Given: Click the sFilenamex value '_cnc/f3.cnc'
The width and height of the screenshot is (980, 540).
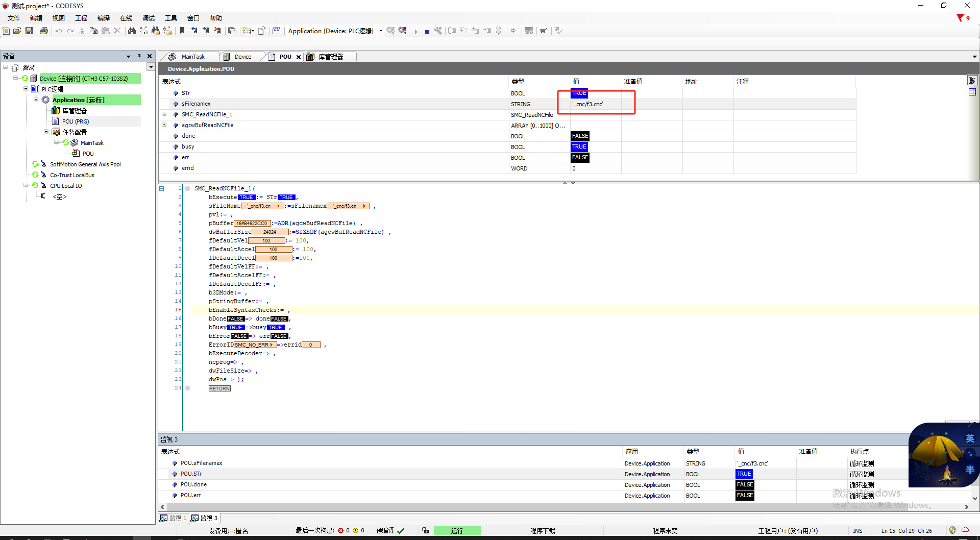Looking at the screenshot, I should coord(588,104).
